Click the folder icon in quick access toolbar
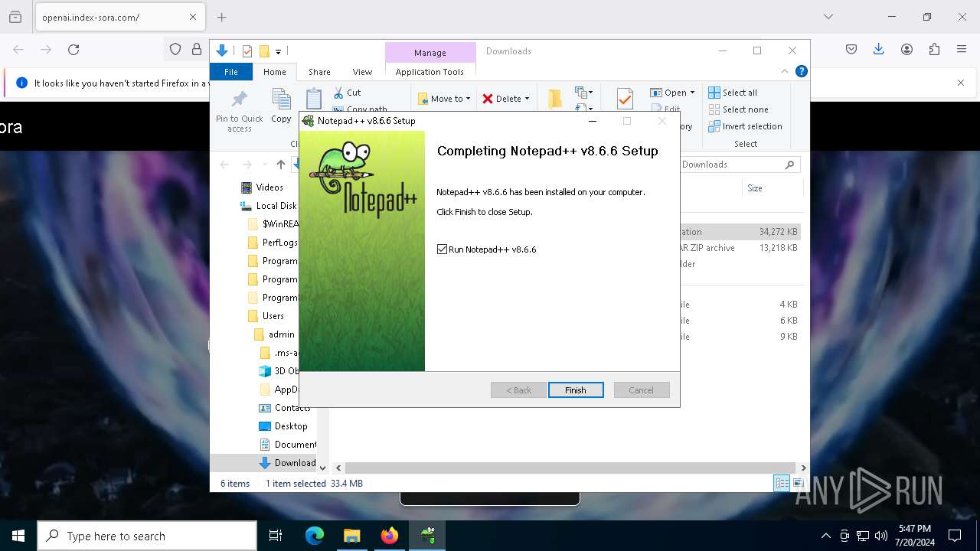Viewport: 980px width, 551px height. click(x=264, y=51)
